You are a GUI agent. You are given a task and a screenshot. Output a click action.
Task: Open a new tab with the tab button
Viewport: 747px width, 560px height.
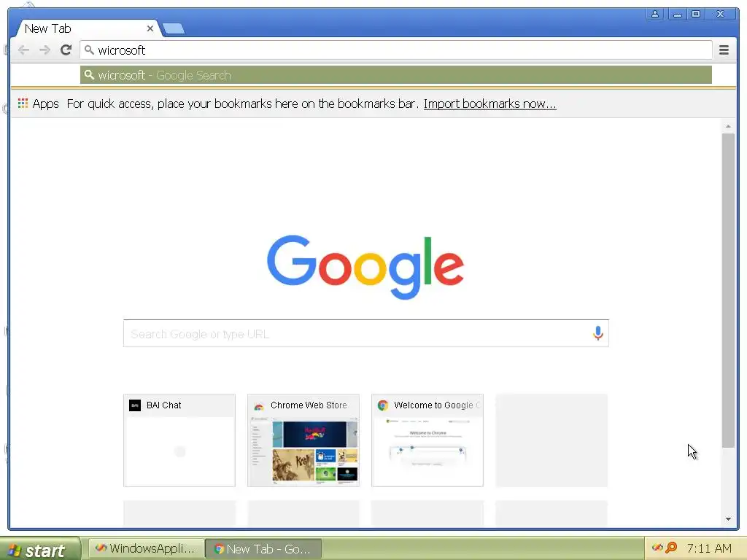pyautogui.click(x=174, y=29)
